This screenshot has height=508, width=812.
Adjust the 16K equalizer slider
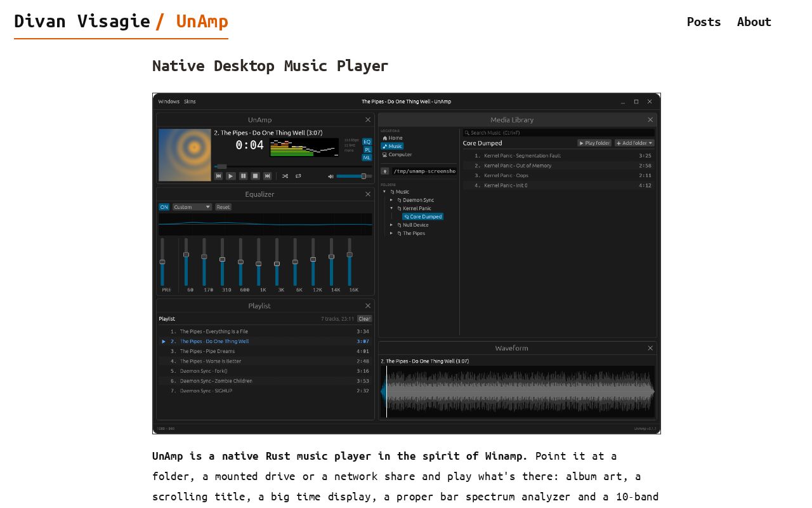350,262
